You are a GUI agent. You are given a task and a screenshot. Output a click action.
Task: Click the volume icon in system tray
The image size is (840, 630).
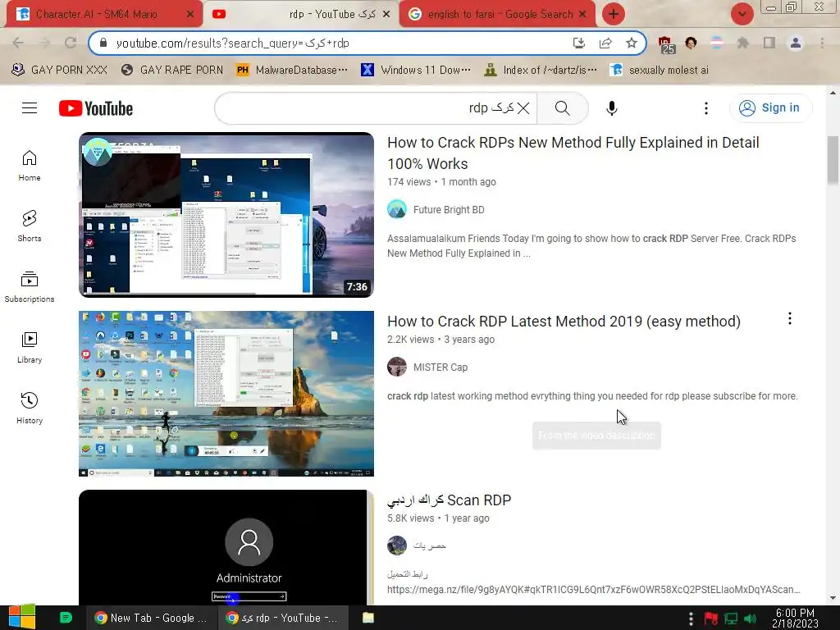[x=751, y=619]
